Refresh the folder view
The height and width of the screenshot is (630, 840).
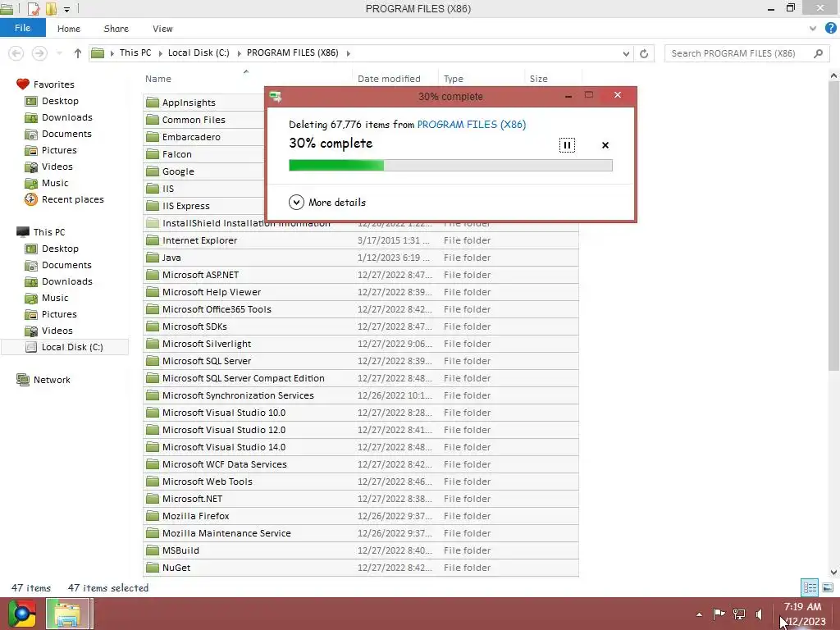[644, 53]
